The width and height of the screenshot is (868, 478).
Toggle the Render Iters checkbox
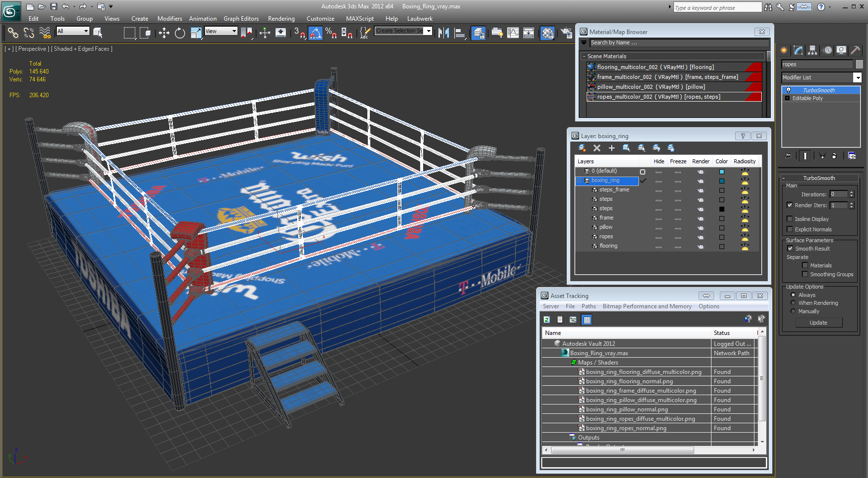[x=789, y=205]
